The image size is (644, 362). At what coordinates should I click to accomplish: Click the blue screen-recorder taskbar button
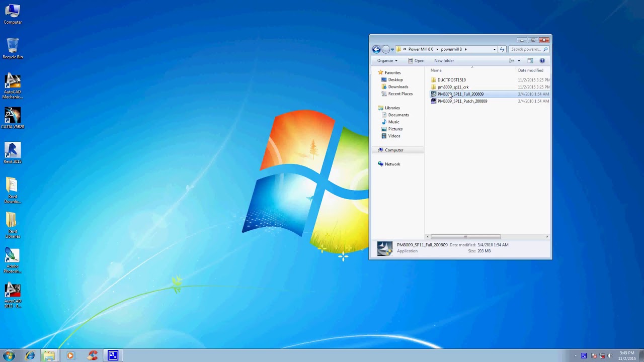click(113, 355)
